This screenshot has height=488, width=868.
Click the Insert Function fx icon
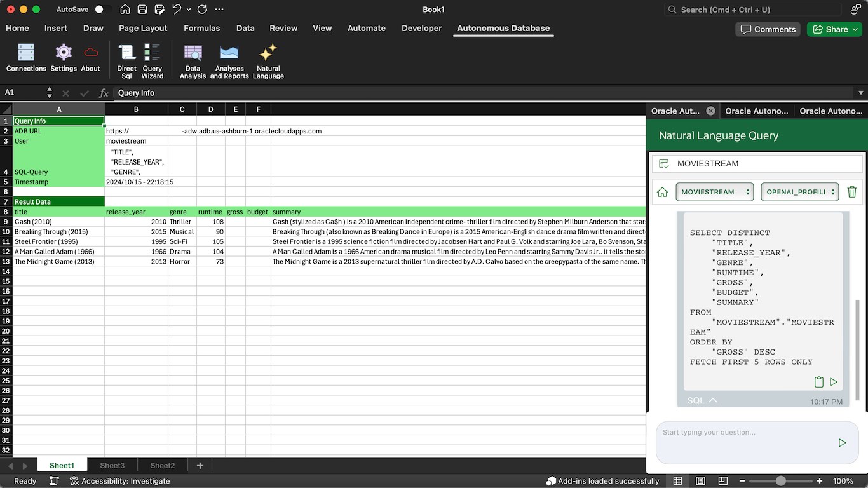pos(104,93)
